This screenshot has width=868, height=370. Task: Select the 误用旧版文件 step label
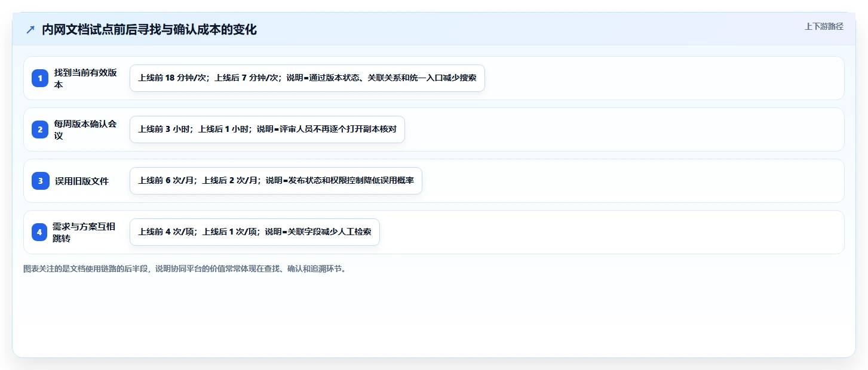tap(81, 181)
